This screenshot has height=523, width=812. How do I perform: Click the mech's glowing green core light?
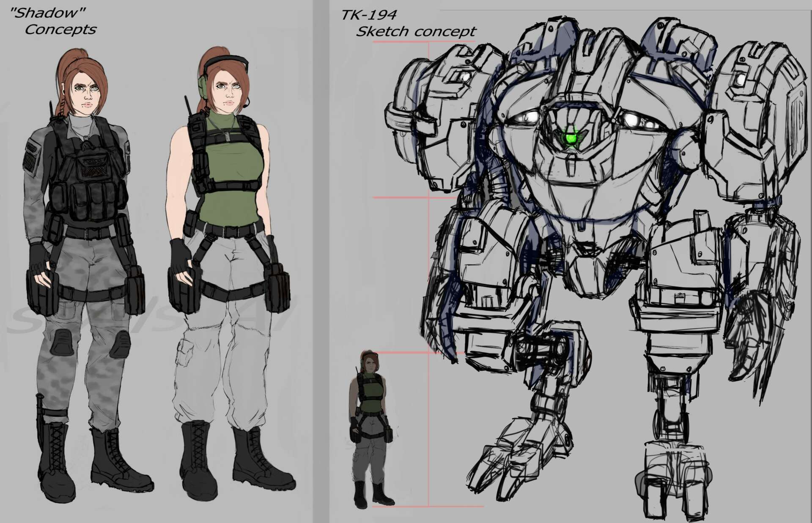[571, 138]
